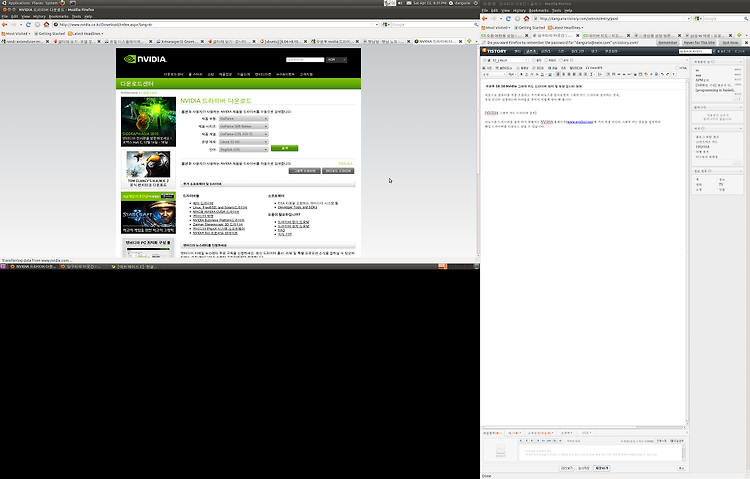Click URL bar in Tistory Firefox window
The height and width of the screenshot is (479, 750).
coord(612,18)
